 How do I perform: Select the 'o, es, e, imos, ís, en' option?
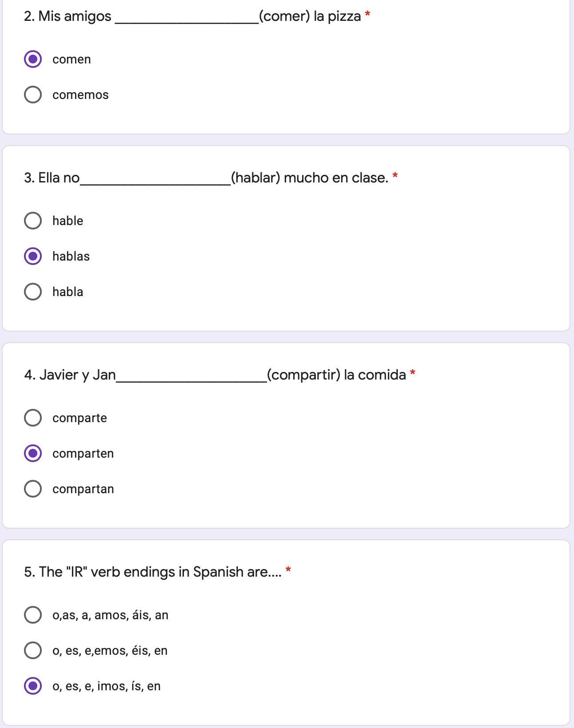[33, 686]
